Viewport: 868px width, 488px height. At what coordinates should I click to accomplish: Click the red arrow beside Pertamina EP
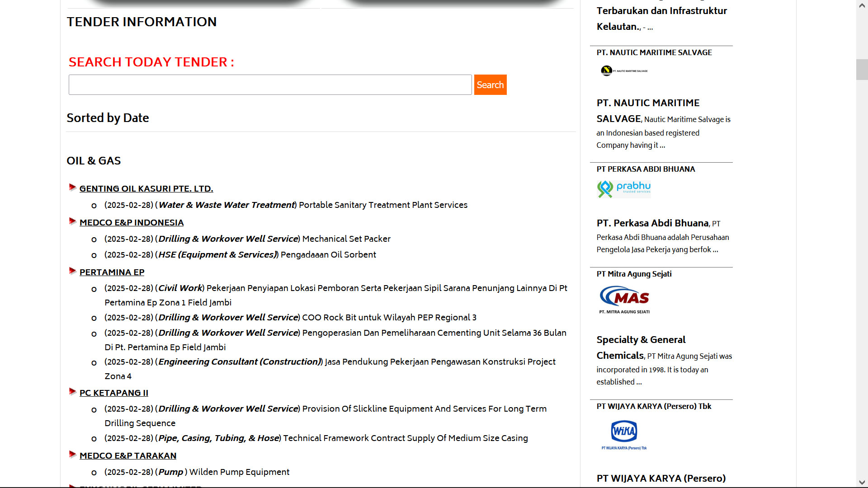(72, 271)
